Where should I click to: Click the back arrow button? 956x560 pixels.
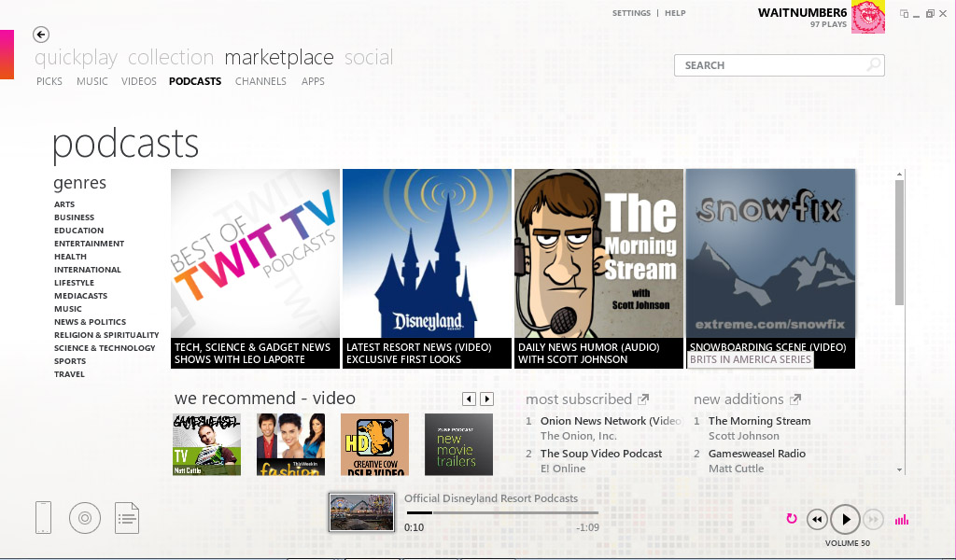coord(41,35)
